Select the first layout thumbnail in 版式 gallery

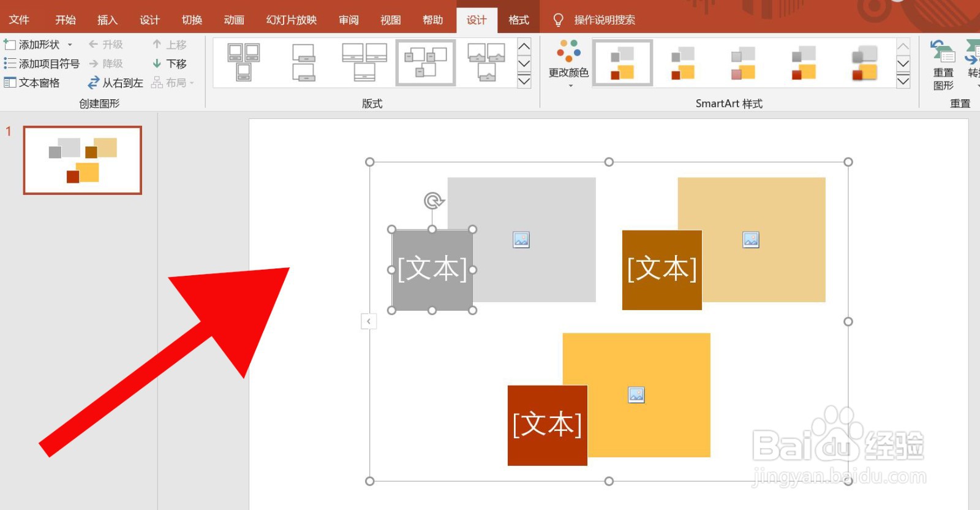tap(244, 63)
